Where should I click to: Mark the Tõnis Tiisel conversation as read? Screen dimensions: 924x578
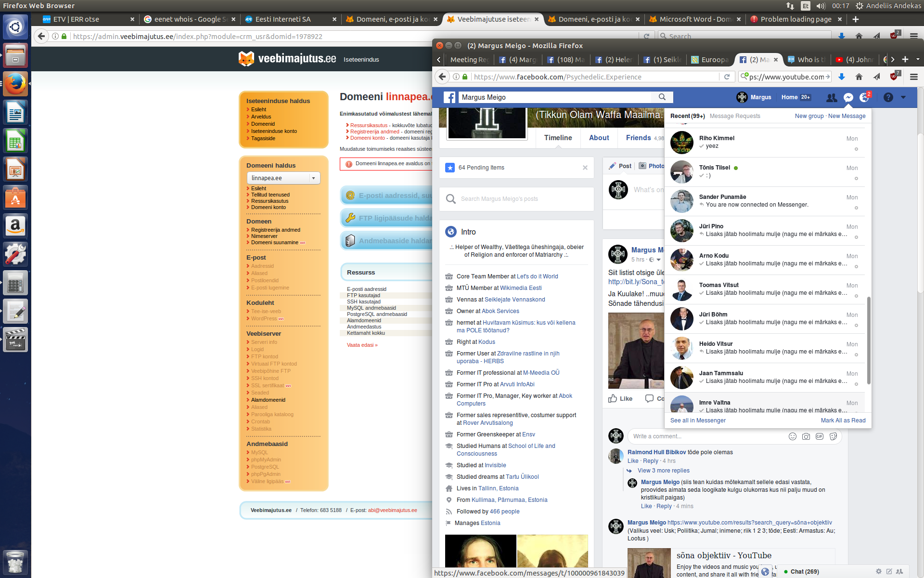[856, 179]
